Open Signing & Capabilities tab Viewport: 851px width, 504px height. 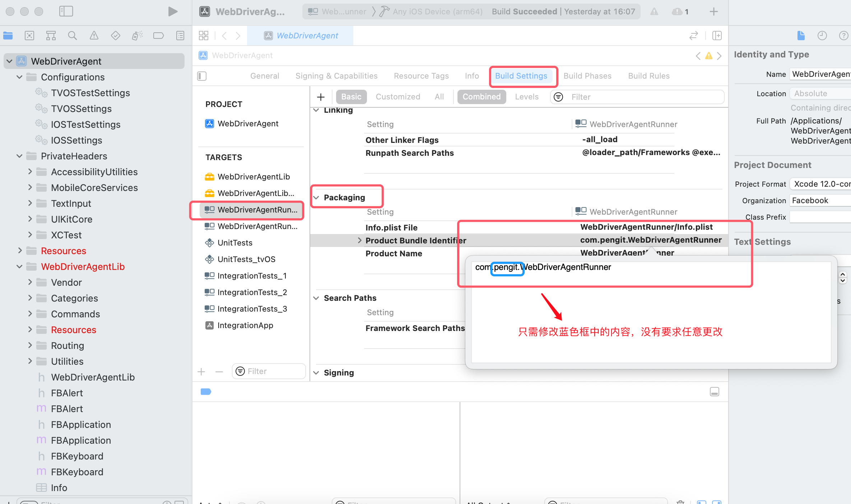336,76
